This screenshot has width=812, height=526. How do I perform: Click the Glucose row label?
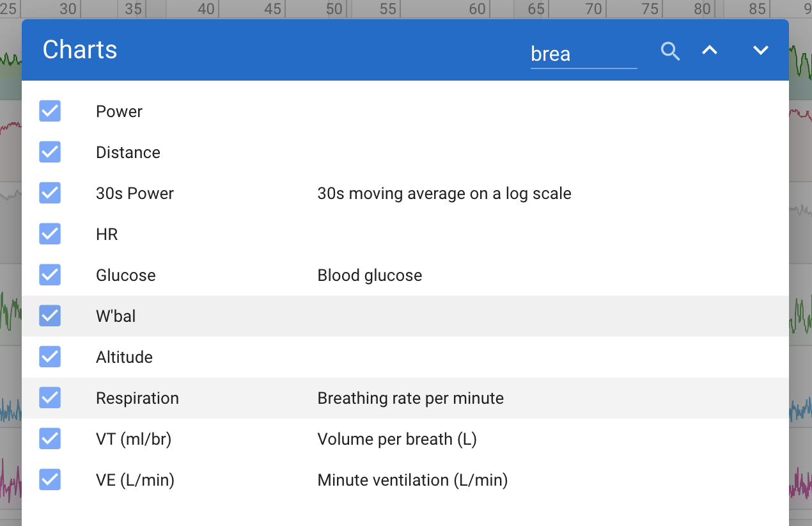[126, 275]
